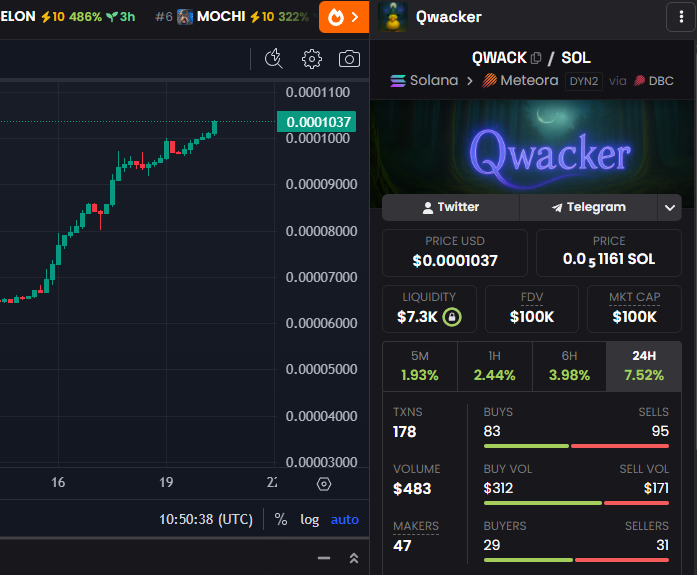Click the FDV $100K box
This screenshot has height=575, width=697.
click(532, 309)
